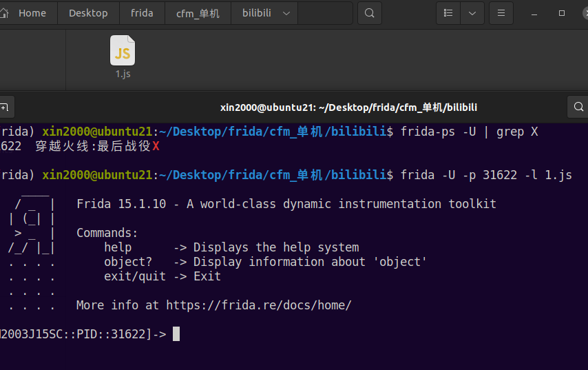Image resolution: width=588 pixels, height=370 pixels.
Task: Navigate to cfm_单机 folder in path bar
Action: pos(198,13)
